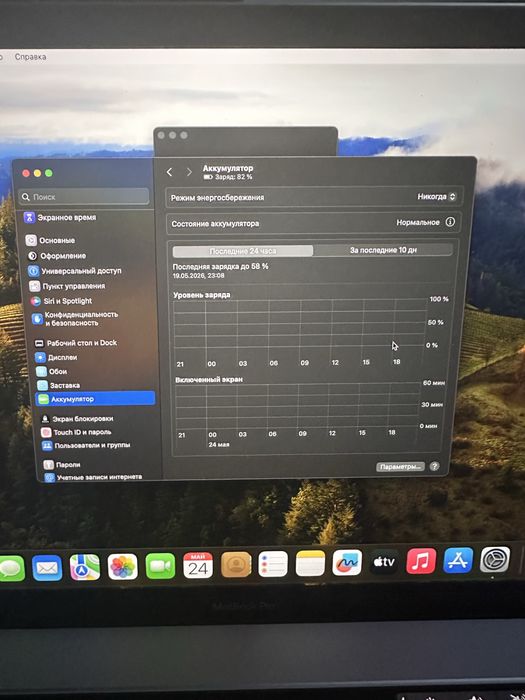
Task: Open Calendar showing 24 in Dock
Action: point(198,565)
